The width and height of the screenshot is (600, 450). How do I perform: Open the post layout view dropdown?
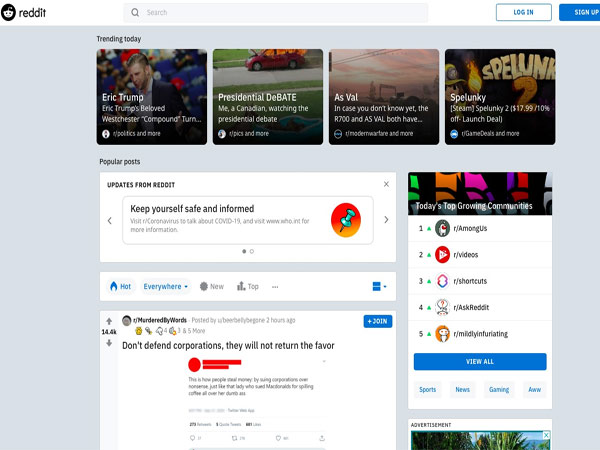(379, 286)
